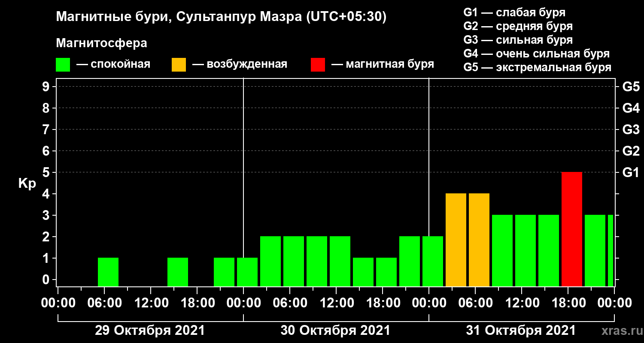Image resolution: width=644 pixels, height=343 pixels.
Task: Select green bar above 18:00 on 30 October
Action: (x=386, y=272)
